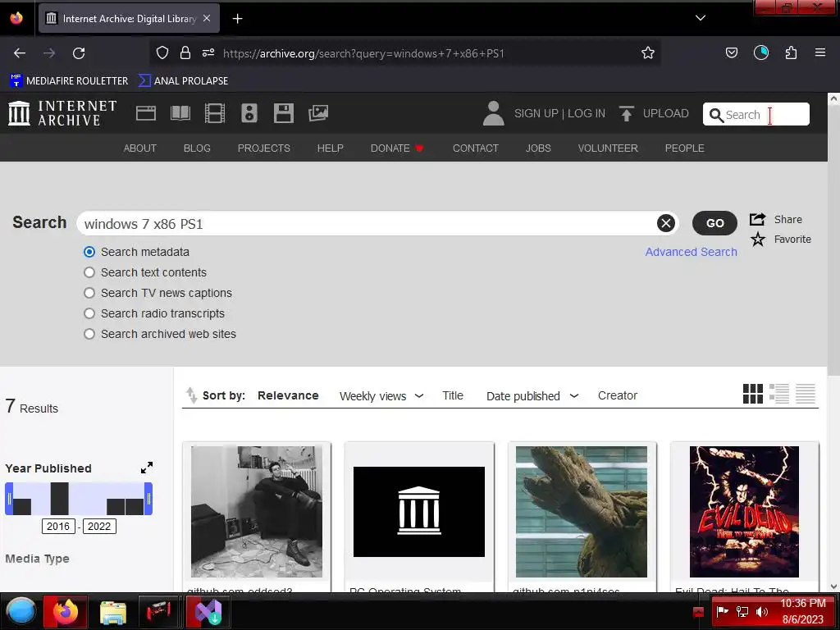Switch to extended list view
Screen dimensions: 840x630
coord(779,394)
